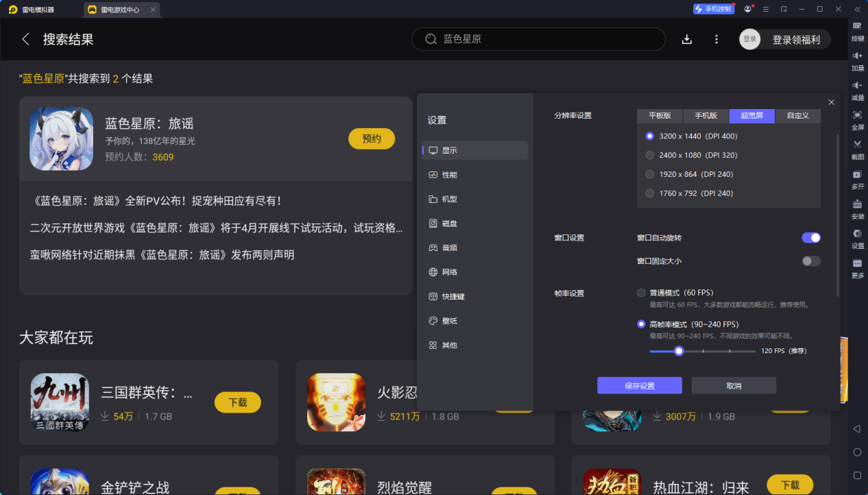Open the 快捷键 settings section
Screen dimensions: 868x495
pyautogui.click(x=475, y=297)
